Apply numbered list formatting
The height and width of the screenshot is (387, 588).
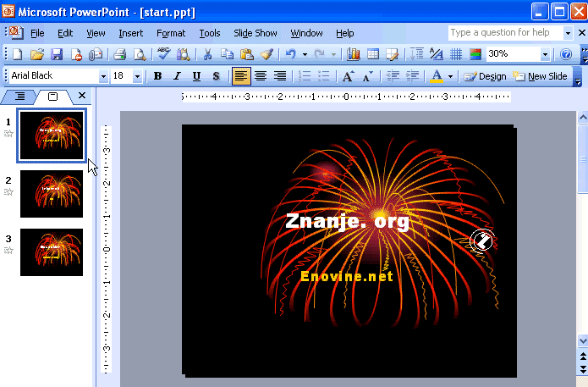click(304, 76)
